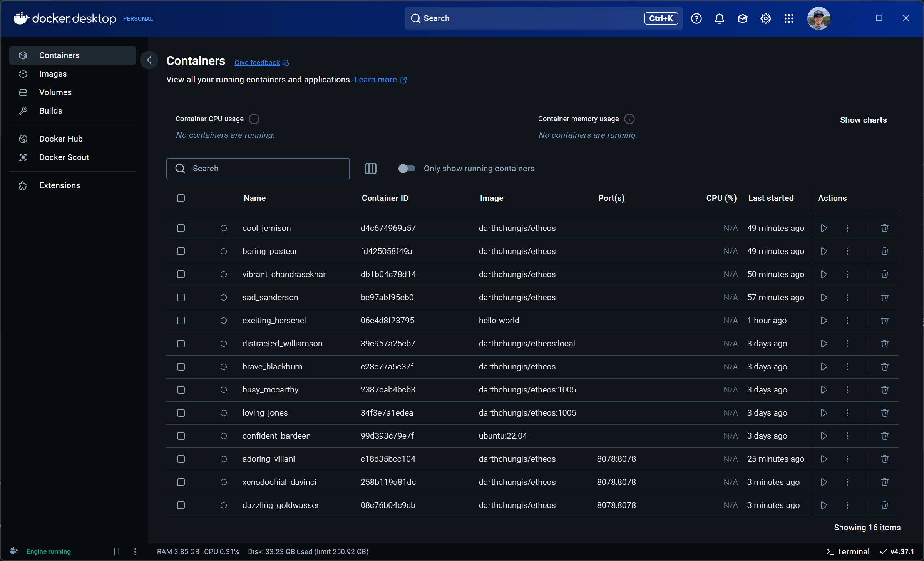
Task: Open Volumes in the sidebar
Action: point(73,92)
